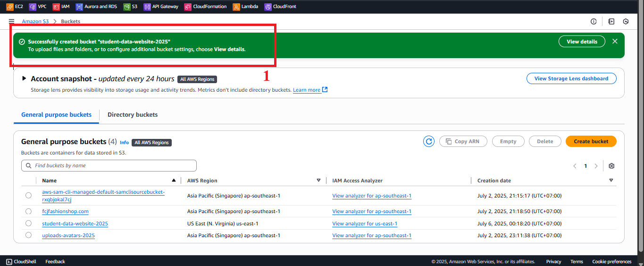Open the API Gateway shortcut

tap(161, 7)
